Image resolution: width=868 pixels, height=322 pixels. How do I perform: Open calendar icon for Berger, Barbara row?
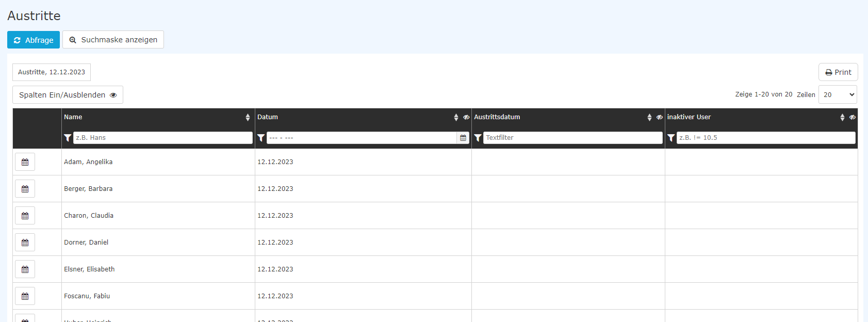(x=25, y=189)
